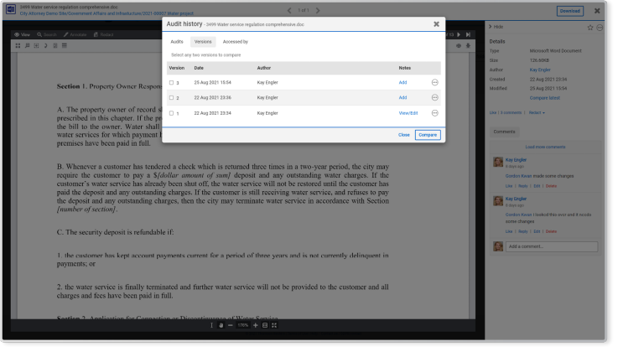Add a note to version 3
Viewport: 644px width, 362px height.
click(402, 82)
